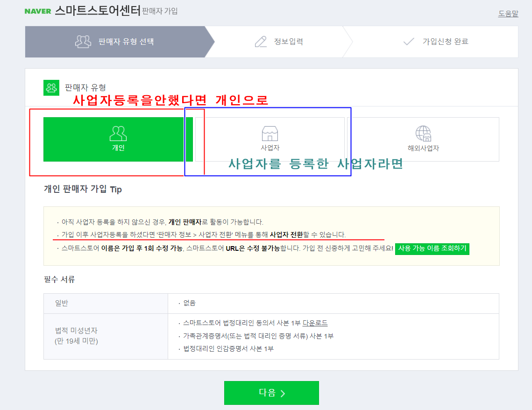Click the 법정대리인 인감증명서 사본 1부 line
Screen dimensions: 532x410
coord(228,349)
